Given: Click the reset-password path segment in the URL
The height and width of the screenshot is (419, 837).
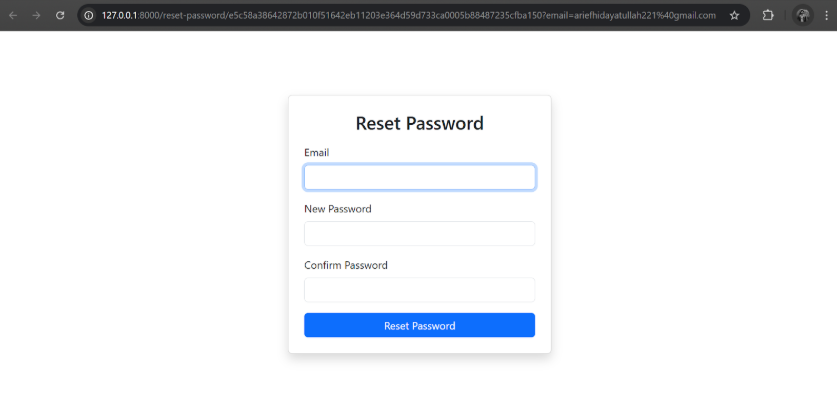Looking at the screenshot, I should [194, 16].
